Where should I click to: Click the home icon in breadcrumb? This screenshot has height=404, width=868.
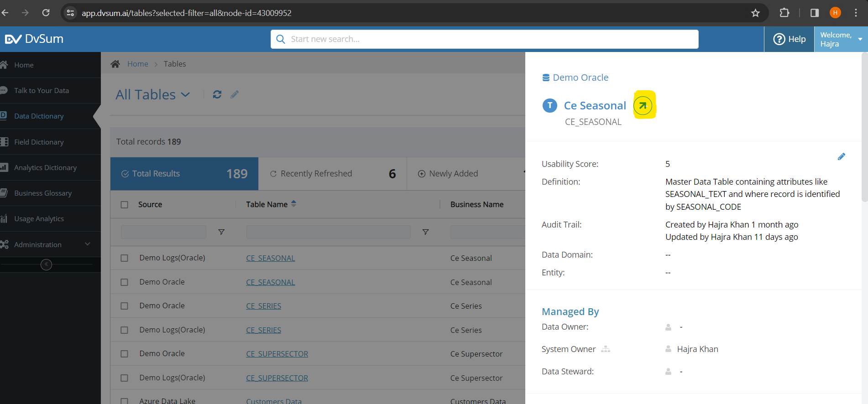coord(115,64)
